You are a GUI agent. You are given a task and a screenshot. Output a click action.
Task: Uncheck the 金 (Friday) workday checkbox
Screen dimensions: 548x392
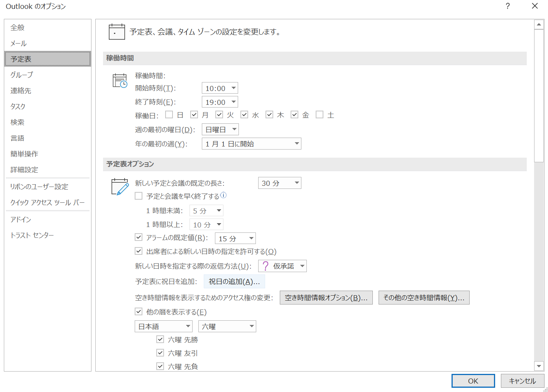pyautogui.click(x=294, y=114)
